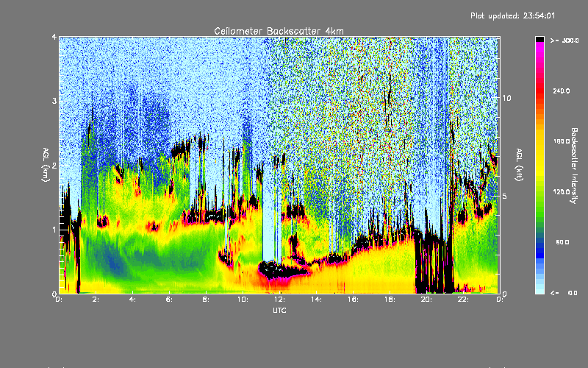Click the '240.0' colorbar value

pyautogui.click(x=562, y=91)
